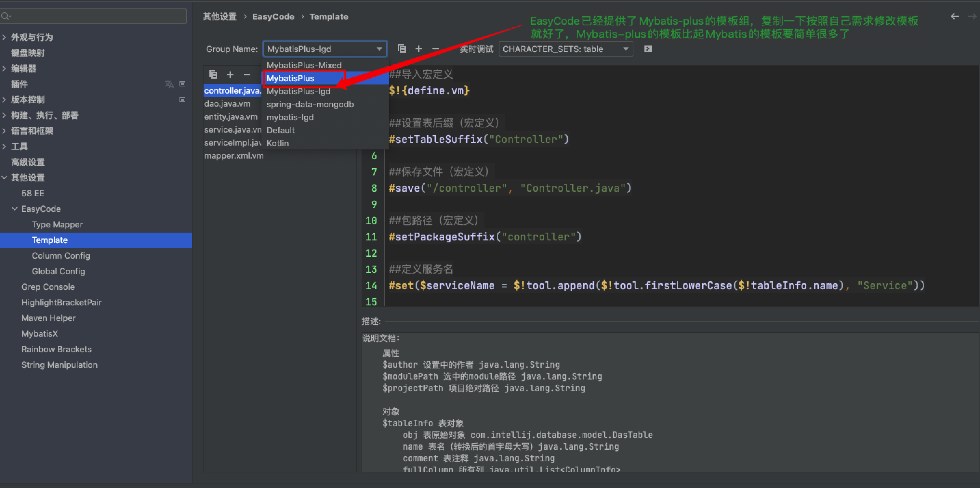Viewport: 980px width, 488px height.
Task: Click EasyCode in the breadcrumb
Action: [x=273, y=17]
